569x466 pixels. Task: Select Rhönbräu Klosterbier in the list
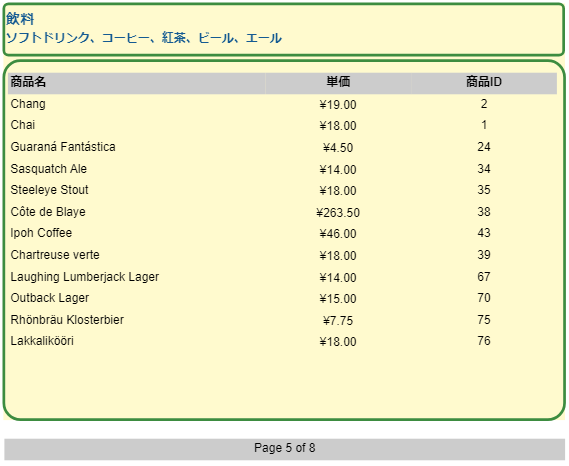[67, 320]
